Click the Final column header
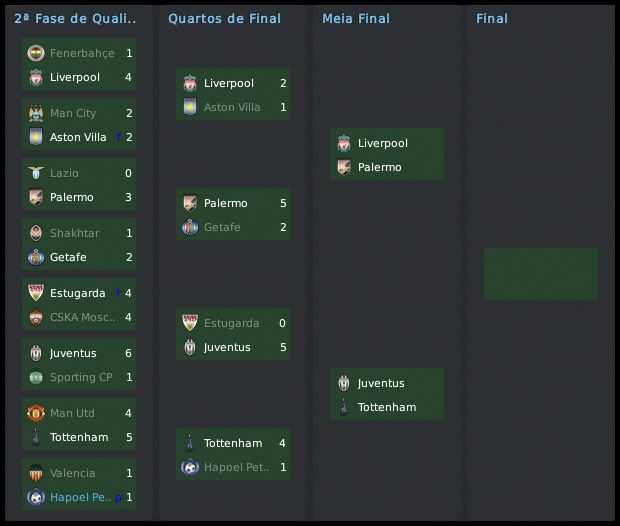The image size is (620, 526). point(492,18)
